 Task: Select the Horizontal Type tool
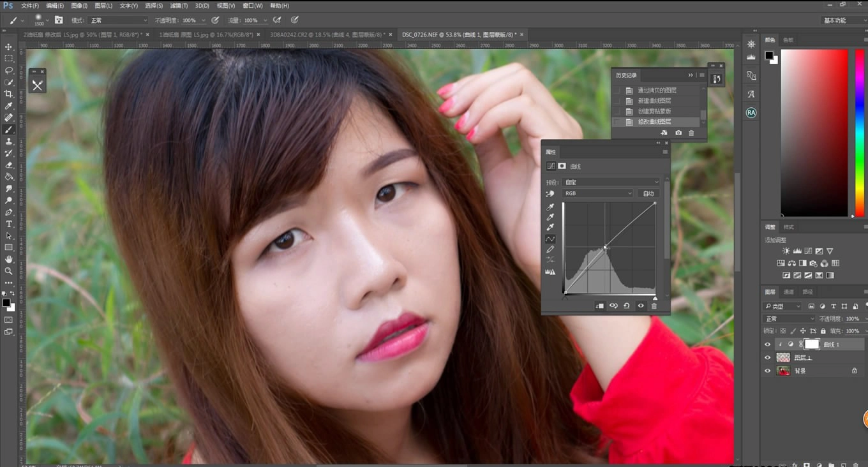pyautogui.click(x=9, y=224)
